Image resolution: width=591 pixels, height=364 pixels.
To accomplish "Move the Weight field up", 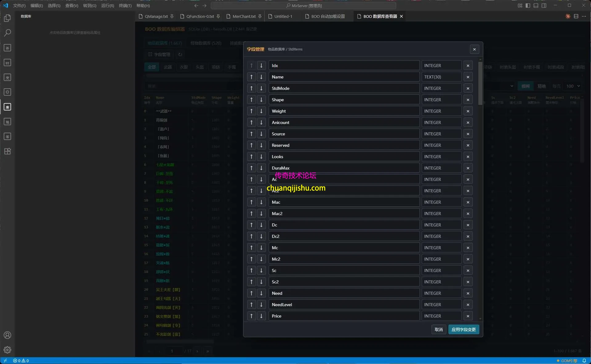I will pos(251,111).
